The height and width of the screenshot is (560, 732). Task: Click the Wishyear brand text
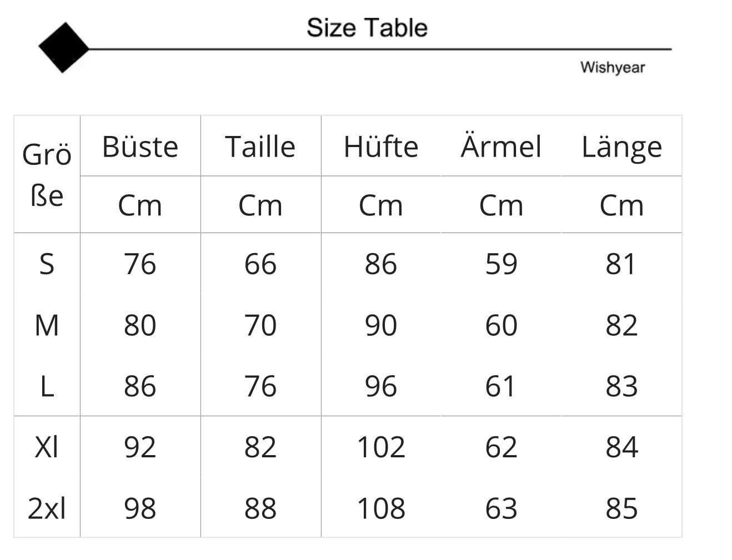[x=613, y=68]
